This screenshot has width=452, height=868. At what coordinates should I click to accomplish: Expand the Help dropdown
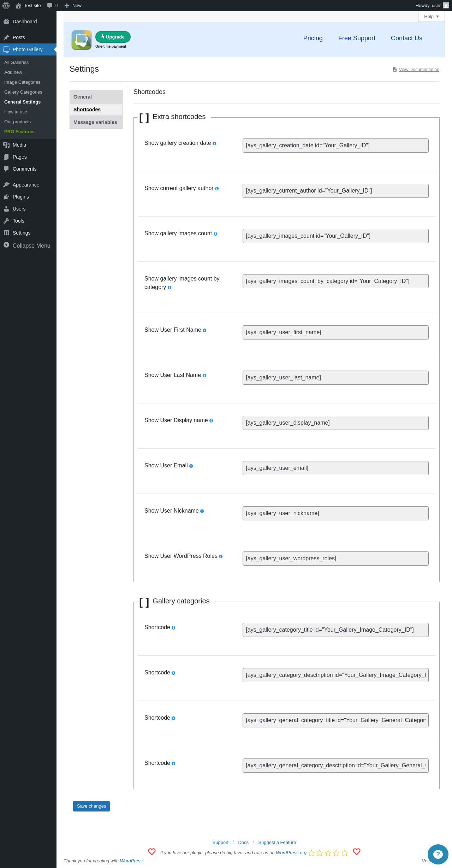click(431, 17)
